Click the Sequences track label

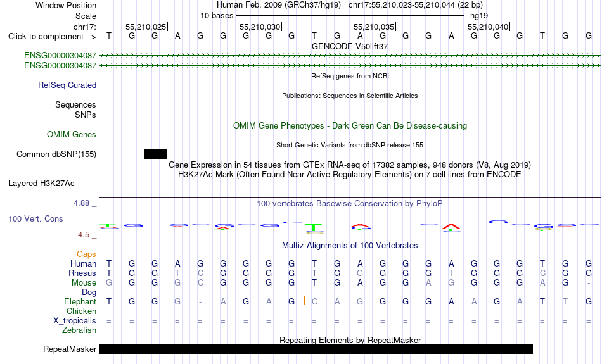pos(75,104)
